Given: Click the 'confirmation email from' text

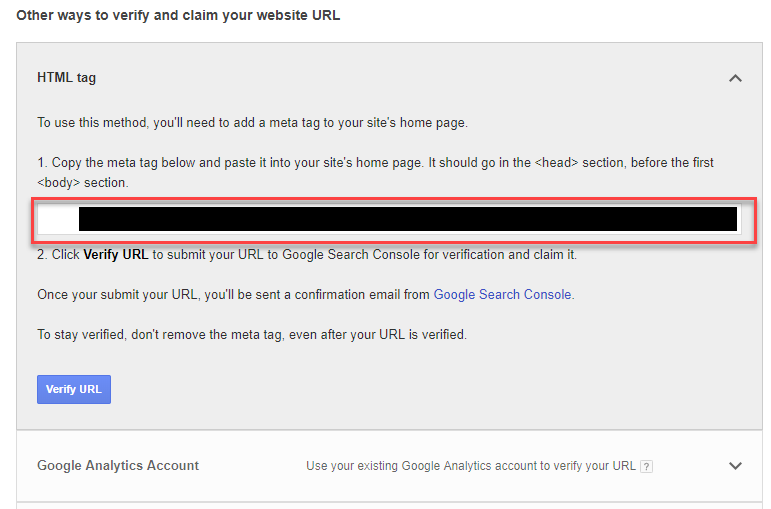Looking at the screenshot, I should coord(362,295).
